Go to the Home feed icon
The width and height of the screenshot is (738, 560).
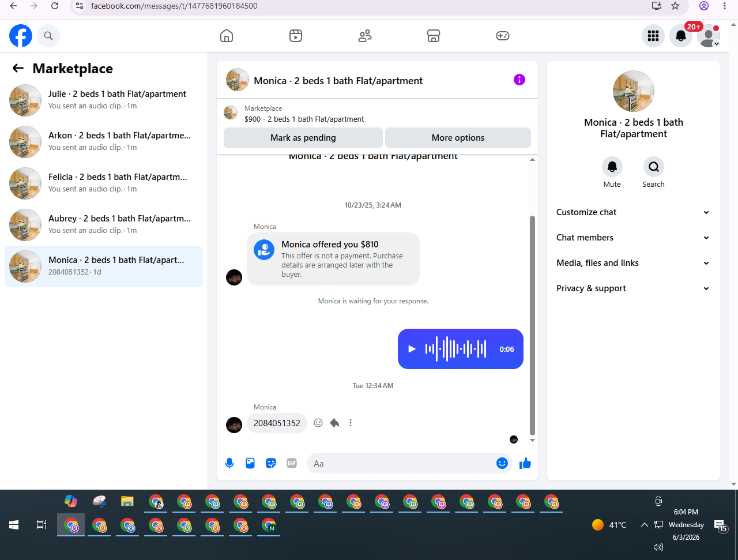(227, 36)
